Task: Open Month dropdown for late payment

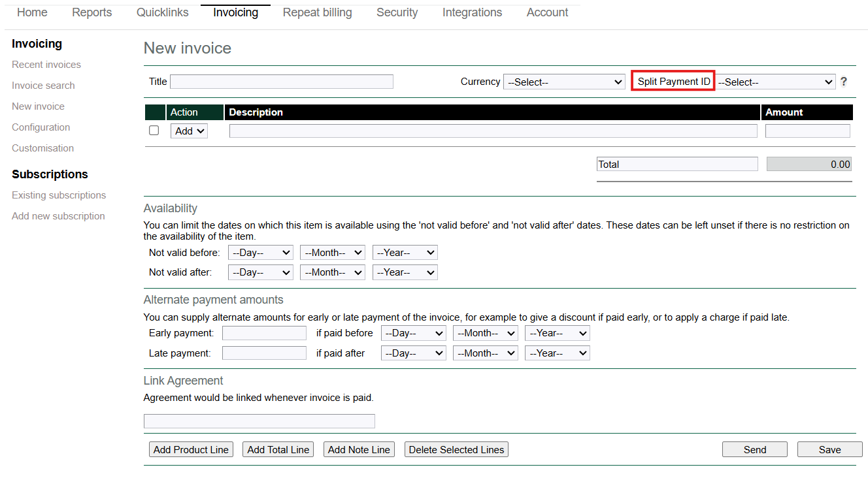Action: tap(486, 353)
